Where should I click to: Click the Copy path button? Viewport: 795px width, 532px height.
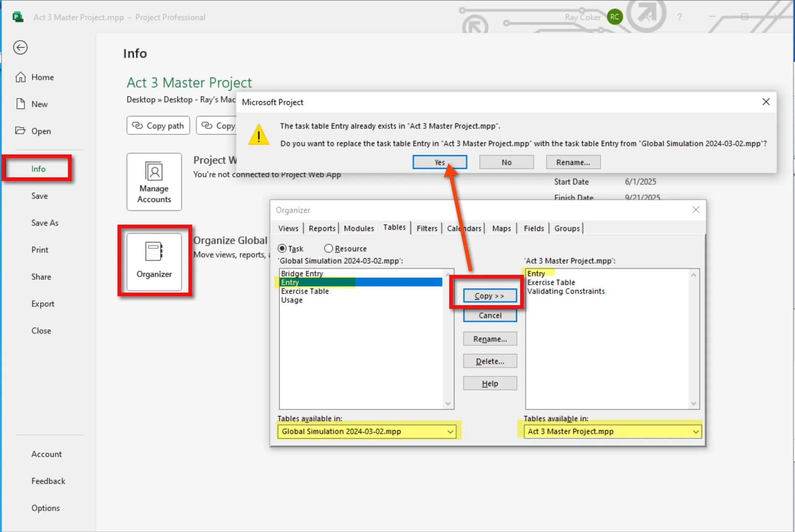pyautogui.click(x=158, y=126)
